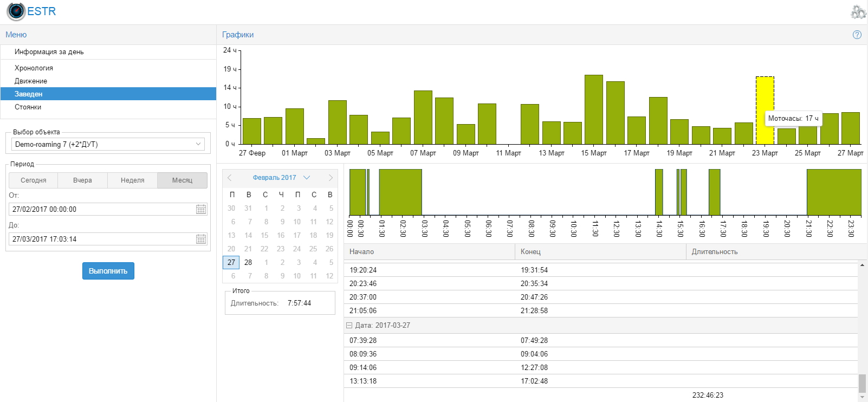Screen dimensions: 868x402
Task: Collapse the Дата: 2017-03-27 group
Action: pyautogui.click(x=349, y=326)
